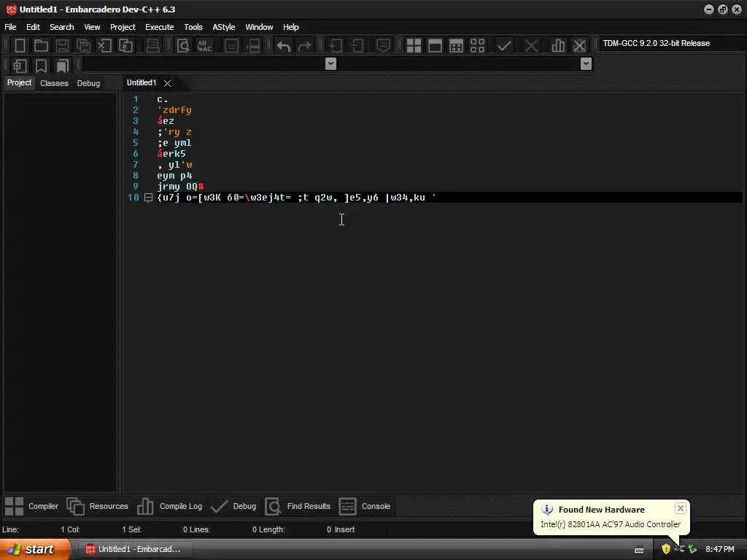Viewport: 747px width, 560px height.
Task: Switch to the Project sidebar tab
Action: click(19, 83)
